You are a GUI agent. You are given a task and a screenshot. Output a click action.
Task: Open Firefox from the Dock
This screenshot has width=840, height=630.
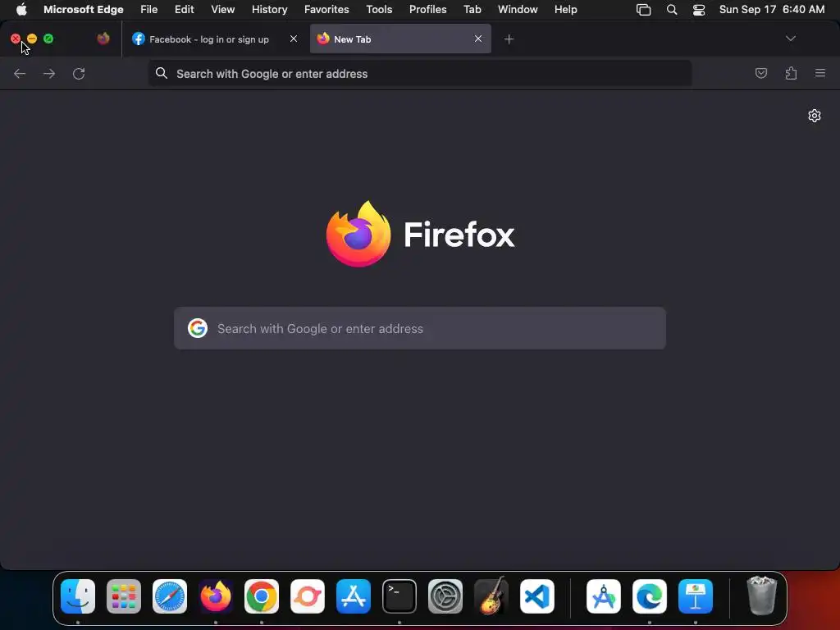coord(216,596)
